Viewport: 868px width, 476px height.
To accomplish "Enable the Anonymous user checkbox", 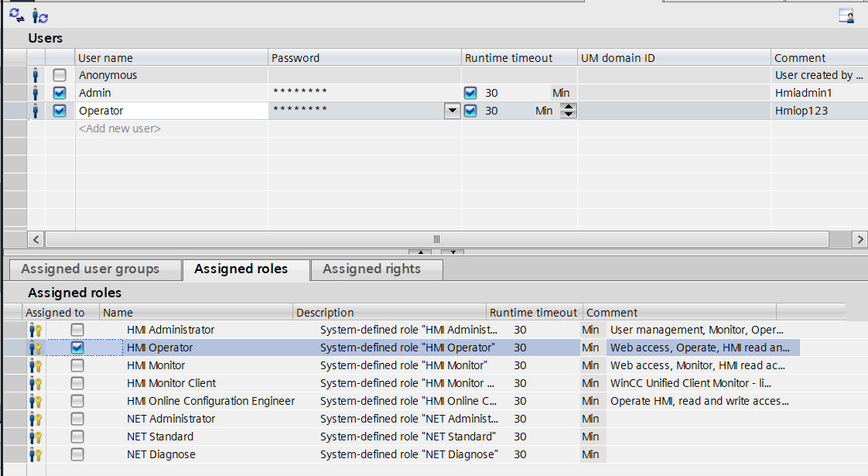I will click(60, 75).
